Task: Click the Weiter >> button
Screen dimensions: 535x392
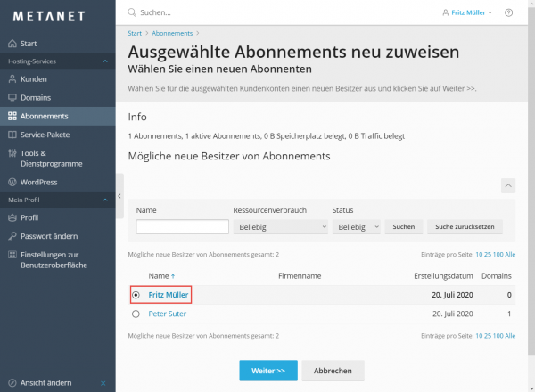Action: 267,370
